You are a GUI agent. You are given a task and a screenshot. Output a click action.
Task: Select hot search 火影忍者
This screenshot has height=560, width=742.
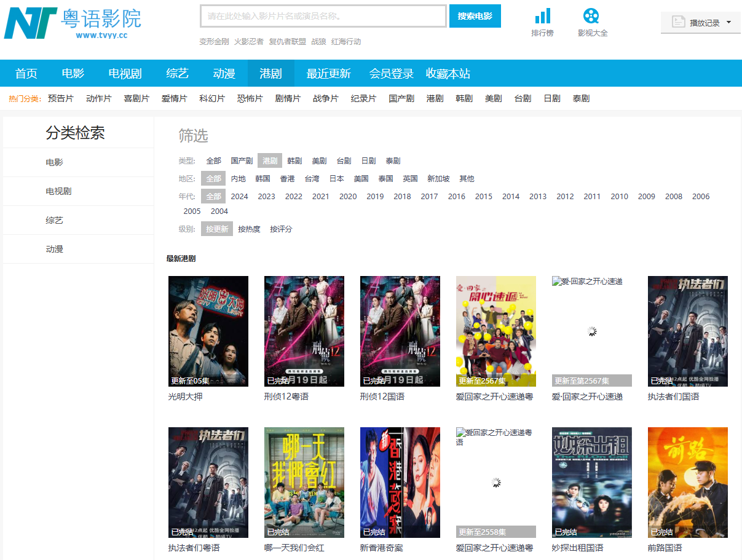click(x=249, y=42)
